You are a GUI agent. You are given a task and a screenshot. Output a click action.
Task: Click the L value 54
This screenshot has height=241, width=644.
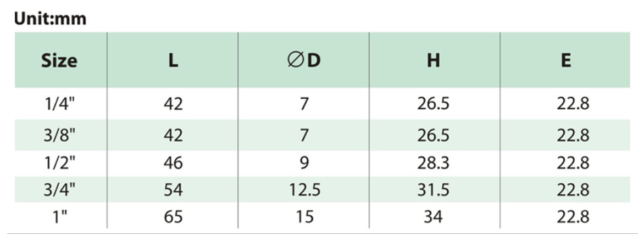point(173,189)
